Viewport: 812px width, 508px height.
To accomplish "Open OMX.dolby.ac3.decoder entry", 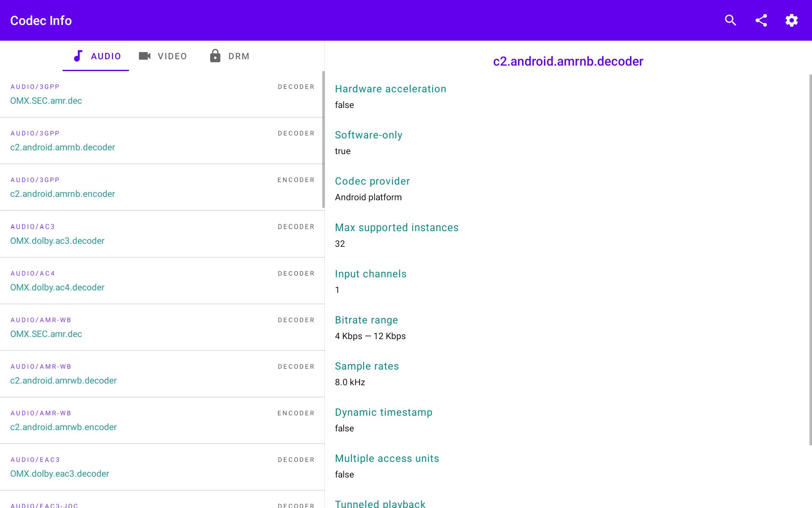I will pyautogui.click(x=162, y=234).
